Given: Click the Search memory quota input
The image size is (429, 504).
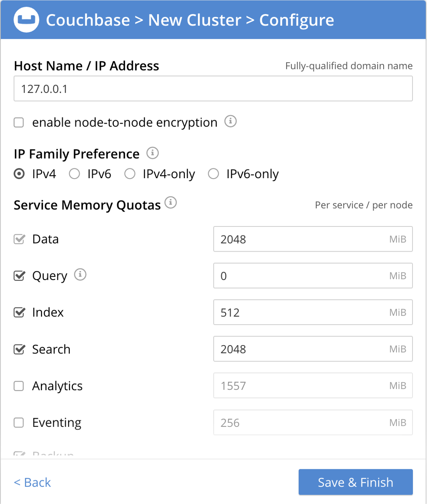Looking at the screenshot, I should (313, 349).
